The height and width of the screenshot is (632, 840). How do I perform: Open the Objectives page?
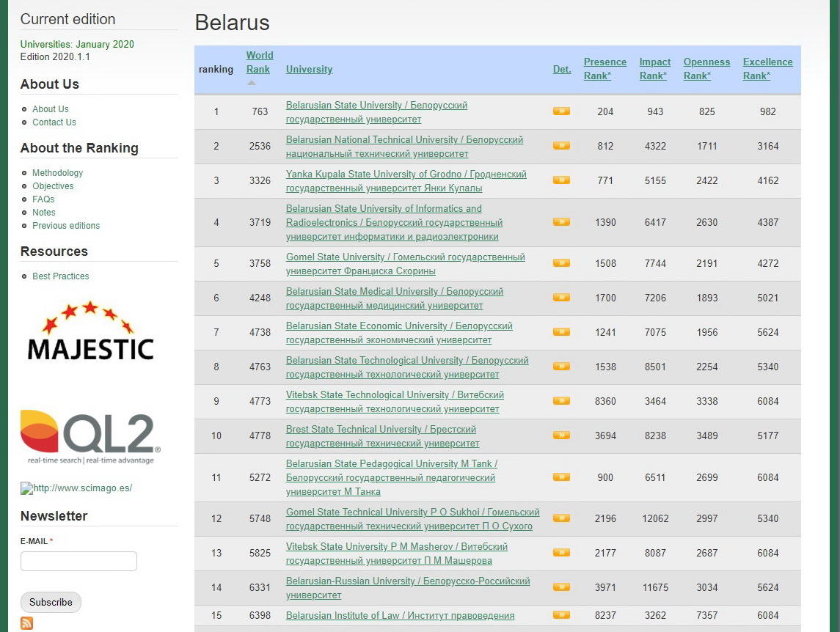point(53,185)
